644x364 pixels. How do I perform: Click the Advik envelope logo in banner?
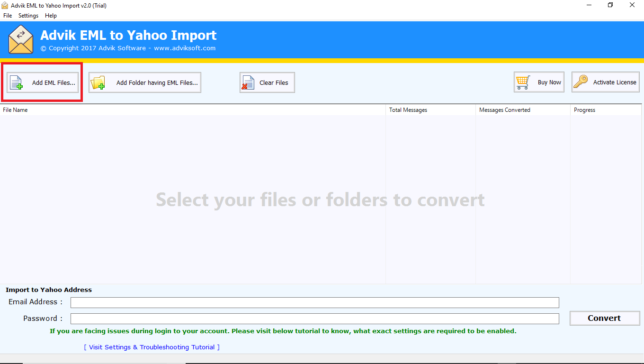[x=21, y=40]
